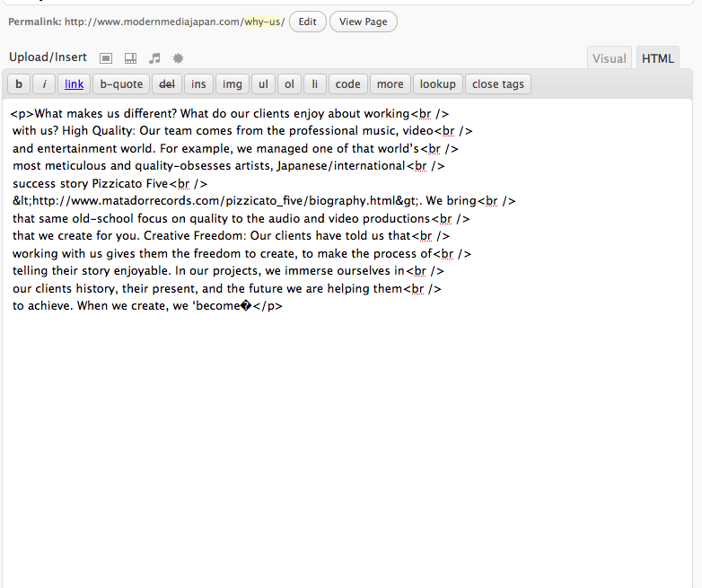Screen dimensions: 702x588
Task: Click the lookup dictionary button
Action: (x=437, y=84)
